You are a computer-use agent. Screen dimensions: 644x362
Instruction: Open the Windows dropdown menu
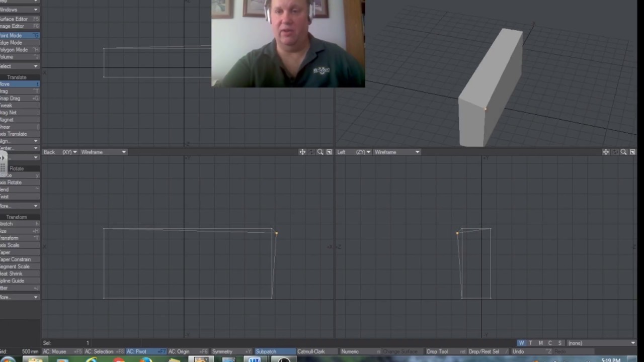coord(20,10)
